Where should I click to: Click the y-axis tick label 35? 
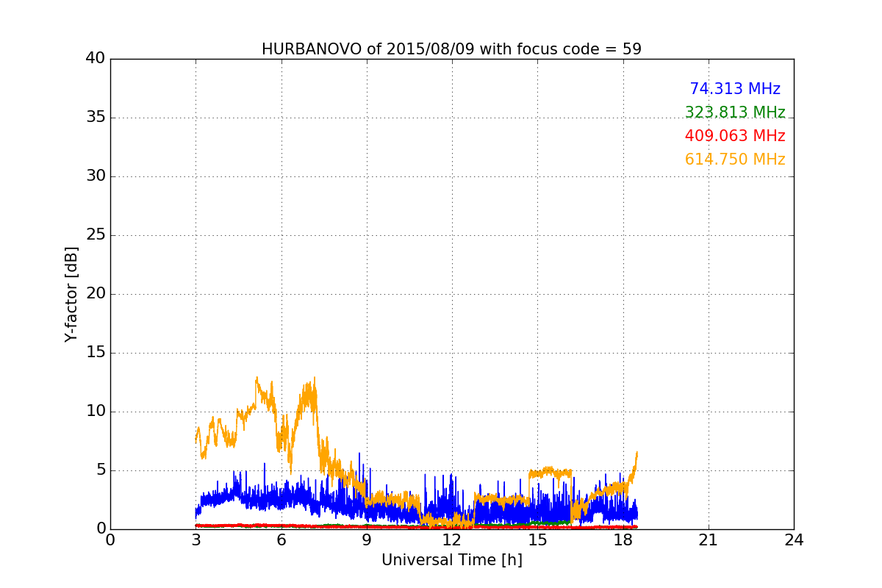(96, 118)
